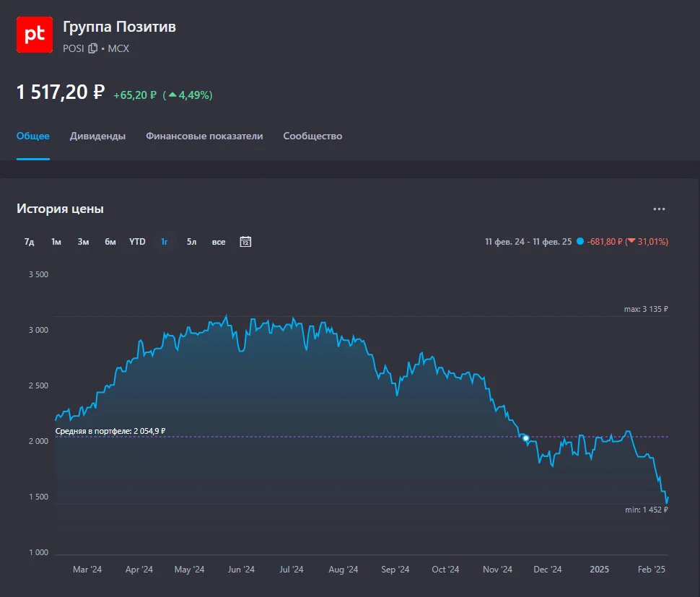Select the 3м price period

pyautogui.click(x=83, y=242)
